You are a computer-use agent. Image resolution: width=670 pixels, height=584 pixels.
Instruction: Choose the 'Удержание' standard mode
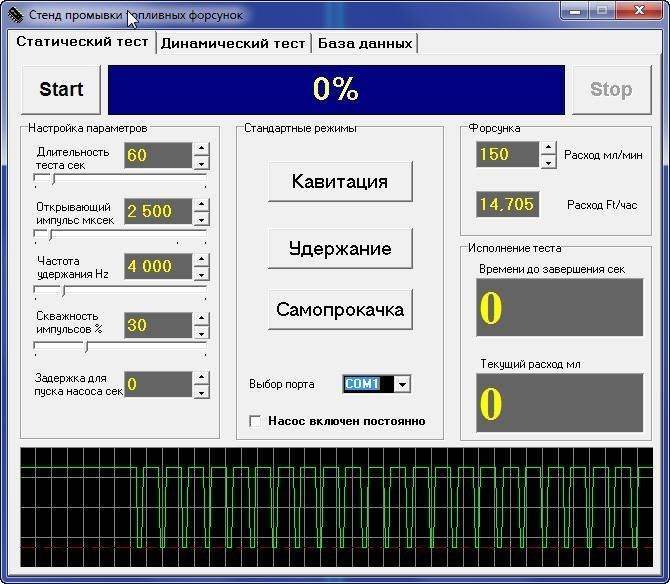click(x=340, y=248)
